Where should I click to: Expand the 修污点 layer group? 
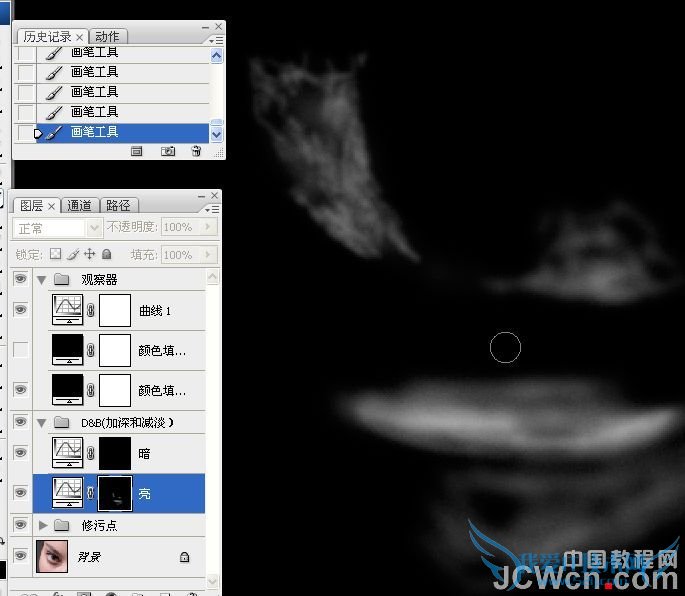[x=42, y=525]
